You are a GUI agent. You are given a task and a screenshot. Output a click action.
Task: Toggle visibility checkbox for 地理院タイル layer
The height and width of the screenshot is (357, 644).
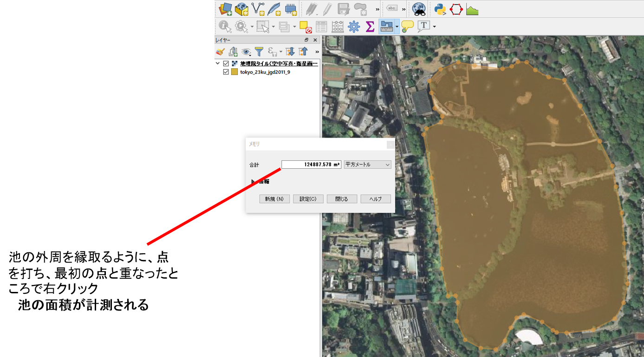click(x=226, y=64)
